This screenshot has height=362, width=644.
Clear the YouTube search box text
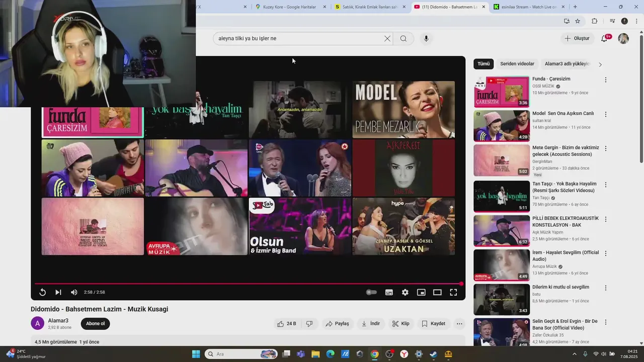tap(387, 39)
